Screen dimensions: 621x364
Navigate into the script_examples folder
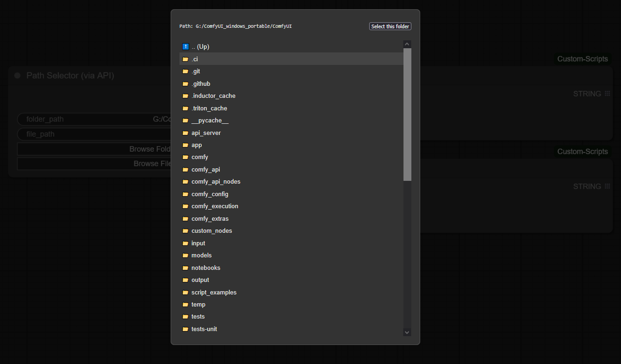tap(291, 292)
